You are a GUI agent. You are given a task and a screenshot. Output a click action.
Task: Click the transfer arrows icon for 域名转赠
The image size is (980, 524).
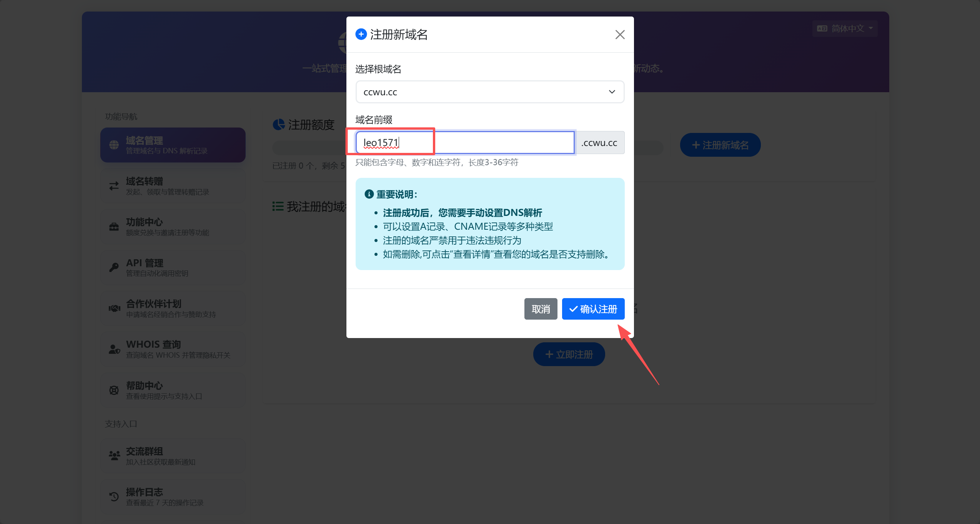pyautogui.click(x=114, y=186)
